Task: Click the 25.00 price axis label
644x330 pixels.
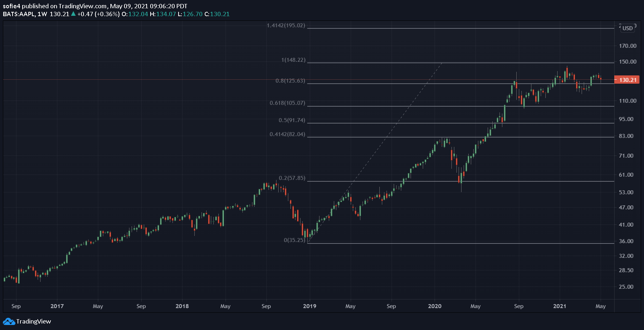Action: coord(626,287)
